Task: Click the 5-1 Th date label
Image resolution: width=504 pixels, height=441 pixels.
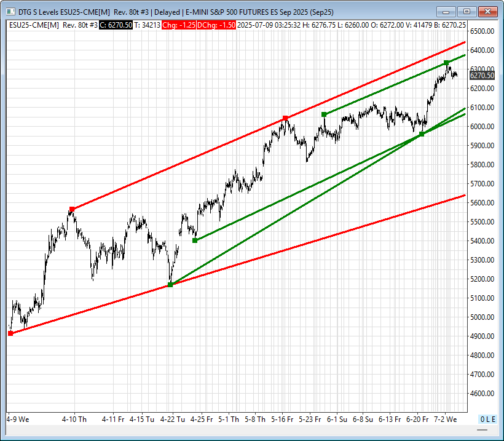Action: pyautogui.click(x=229, y=419)
